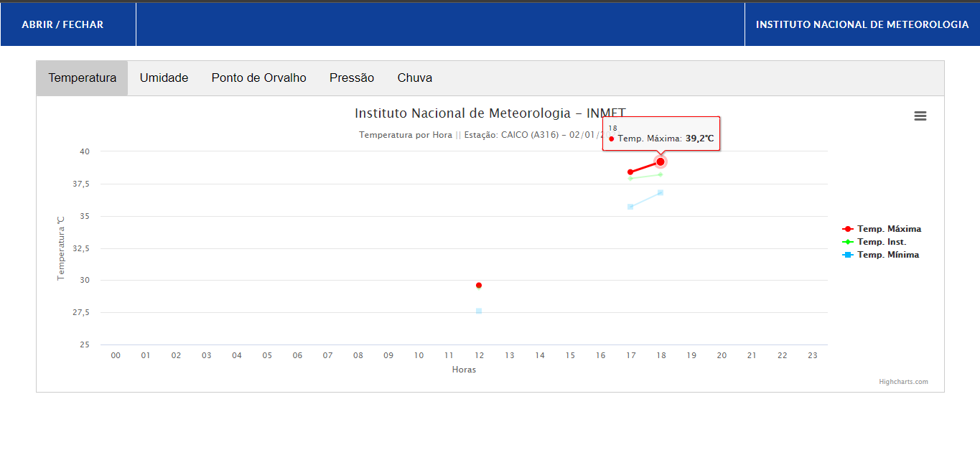Select the Temperatura tab

82,78
